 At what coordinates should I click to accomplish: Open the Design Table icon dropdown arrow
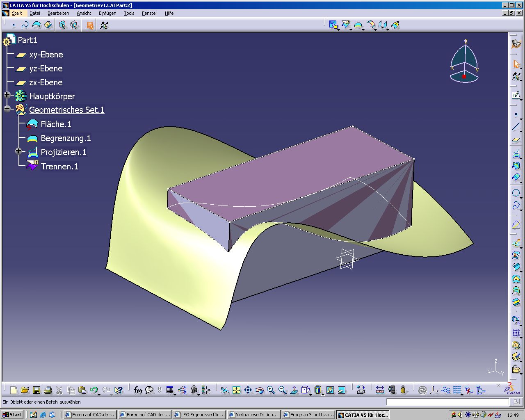coord(175,394)
